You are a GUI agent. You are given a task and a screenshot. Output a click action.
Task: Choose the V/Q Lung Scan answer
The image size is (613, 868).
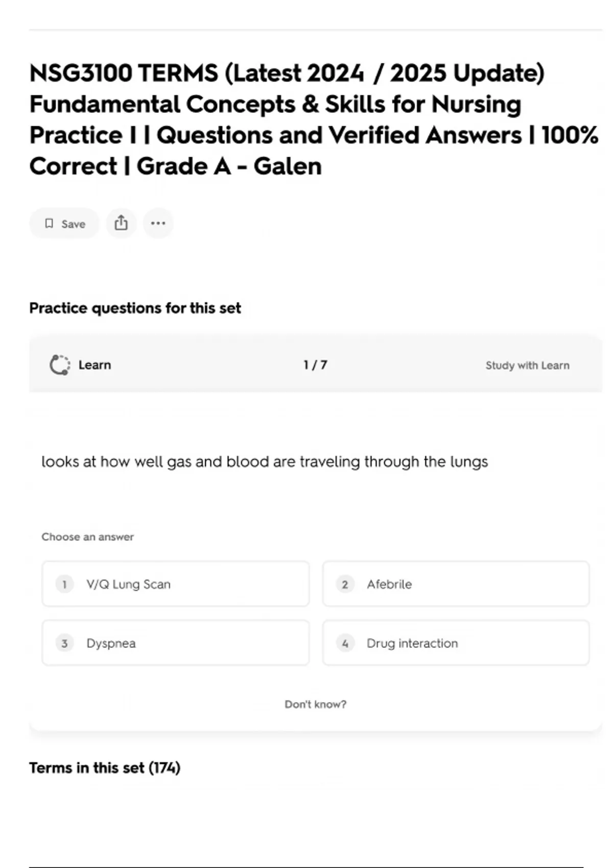pyautogui.click(x=175, y=584)
